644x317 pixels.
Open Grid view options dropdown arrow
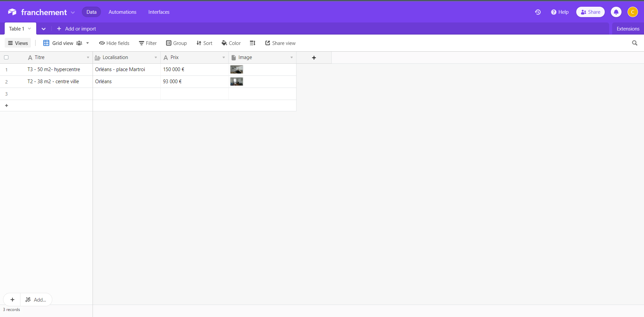[88, 43]
